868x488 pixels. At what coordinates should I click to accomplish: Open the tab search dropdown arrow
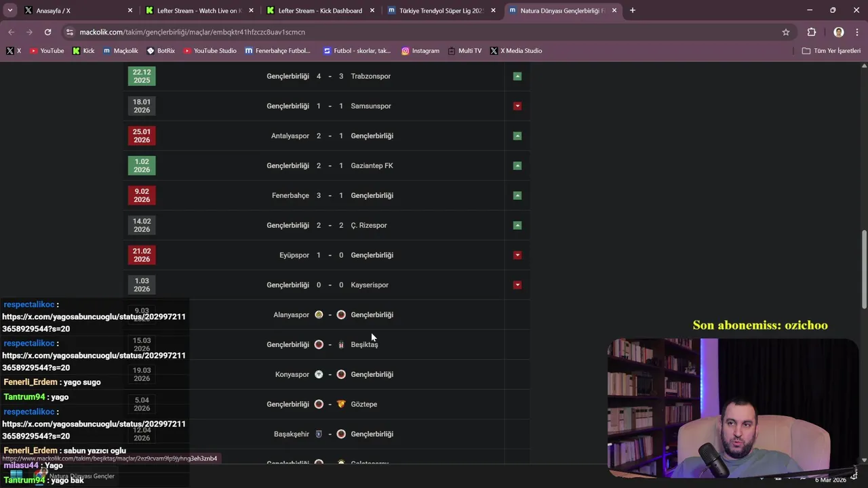click(x=10, y=10)
